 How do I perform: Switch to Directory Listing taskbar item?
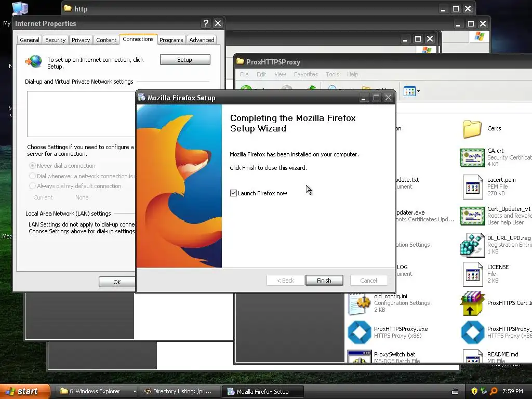click(179, 391)
